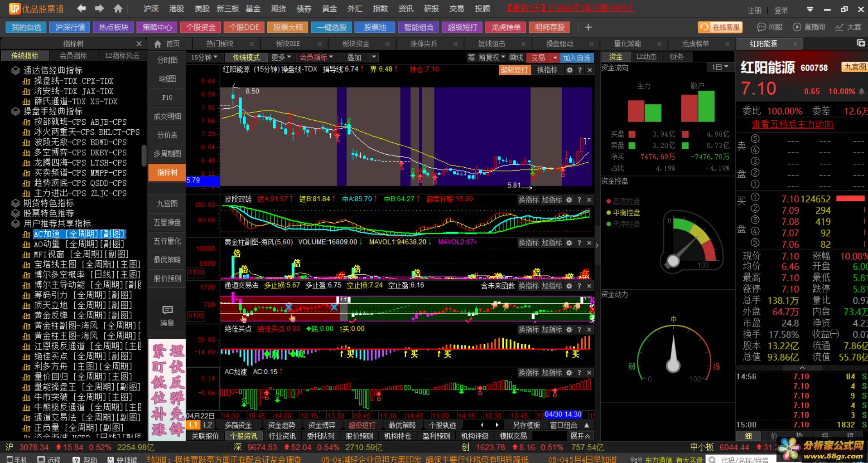Open the 15分钟 period dropdown
This screenshot has width=868, height=463.
[x=204, y=58]
